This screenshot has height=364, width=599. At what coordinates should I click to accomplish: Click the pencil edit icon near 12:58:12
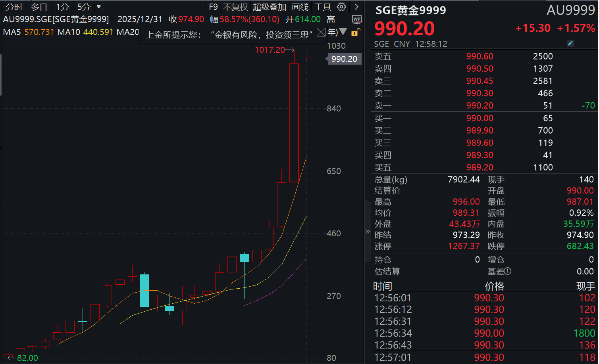[x=570, y=43]
